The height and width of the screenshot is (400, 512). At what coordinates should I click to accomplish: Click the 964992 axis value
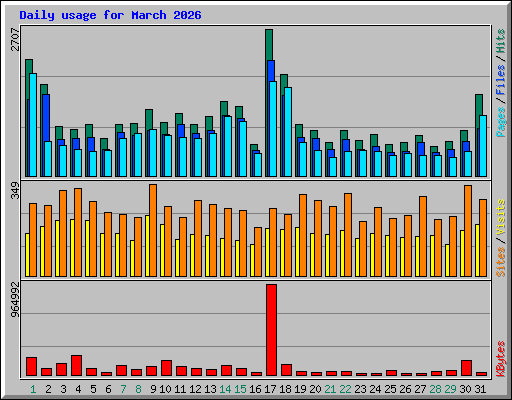[15, 299]
